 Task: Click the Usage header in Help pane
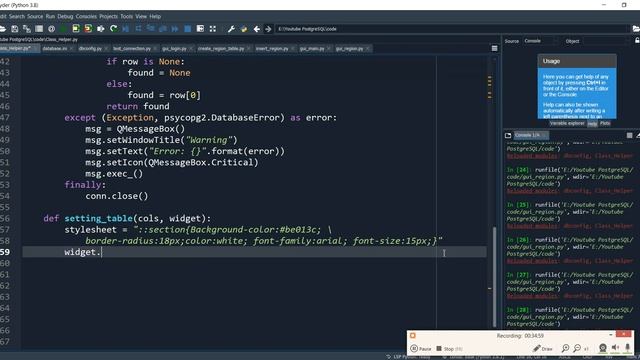tap(577, 61)
